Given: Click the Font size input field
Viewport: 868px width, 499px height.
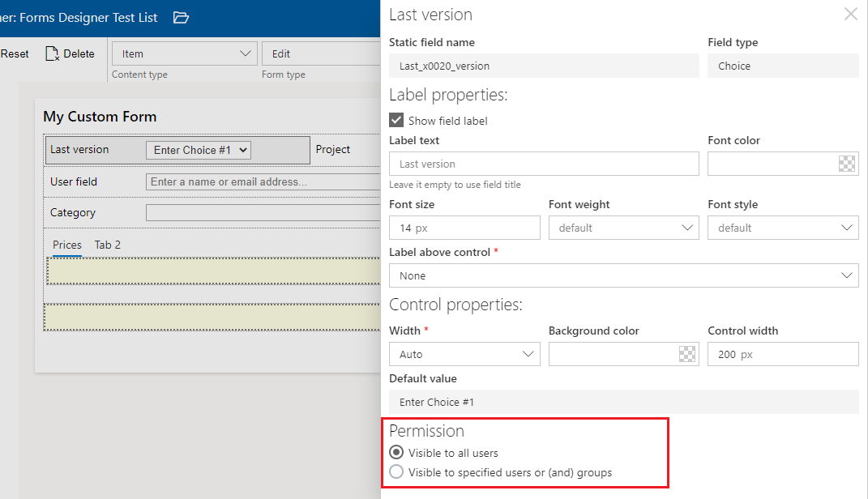Looking at the screenshot, I should [464, 228].
